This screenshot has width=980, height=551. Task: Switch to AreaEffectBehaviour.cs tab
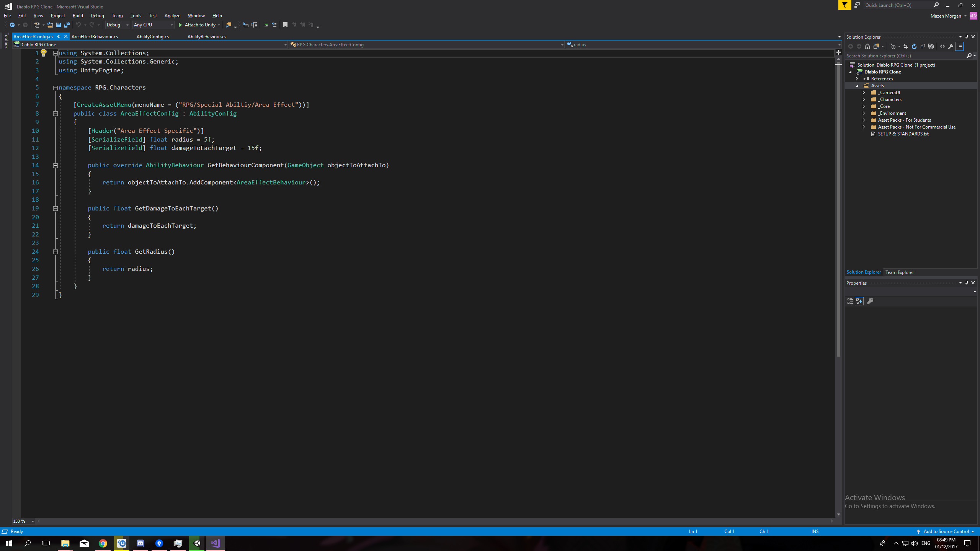pyautogui.click(x=95, y=37)
